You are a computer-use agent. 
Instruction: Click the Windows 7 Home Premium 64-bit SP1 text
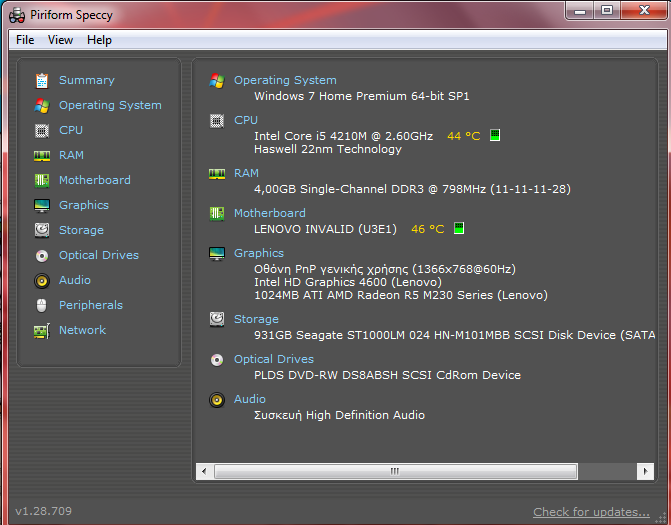(362, 96)
